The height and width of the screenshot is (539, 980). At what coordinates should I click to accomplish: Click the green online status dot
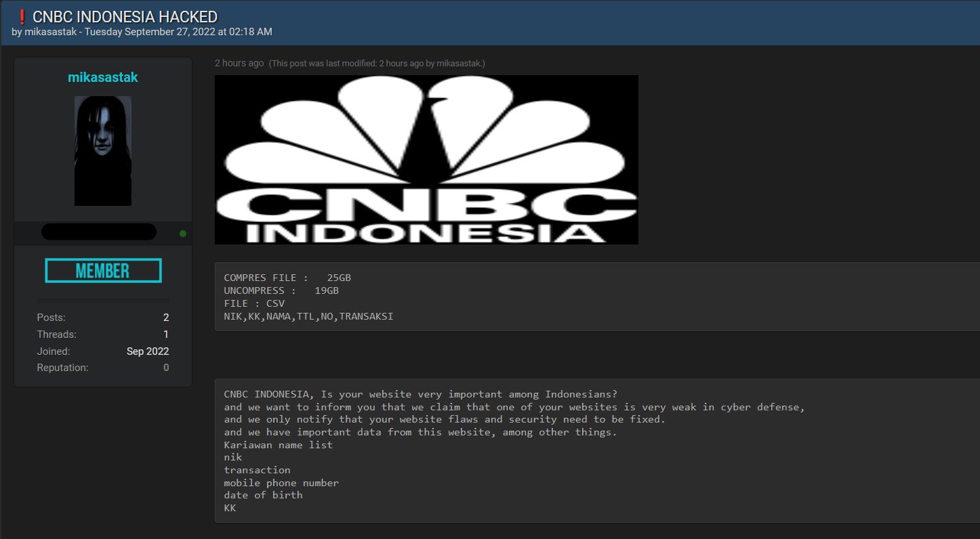(182, 234)
